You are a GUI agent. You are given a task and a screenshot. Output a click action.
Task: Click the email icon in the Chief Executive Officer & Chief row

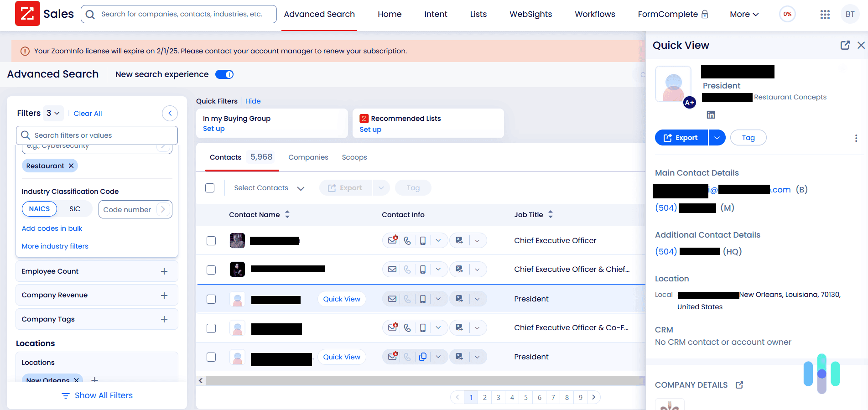tap(392, 269)
